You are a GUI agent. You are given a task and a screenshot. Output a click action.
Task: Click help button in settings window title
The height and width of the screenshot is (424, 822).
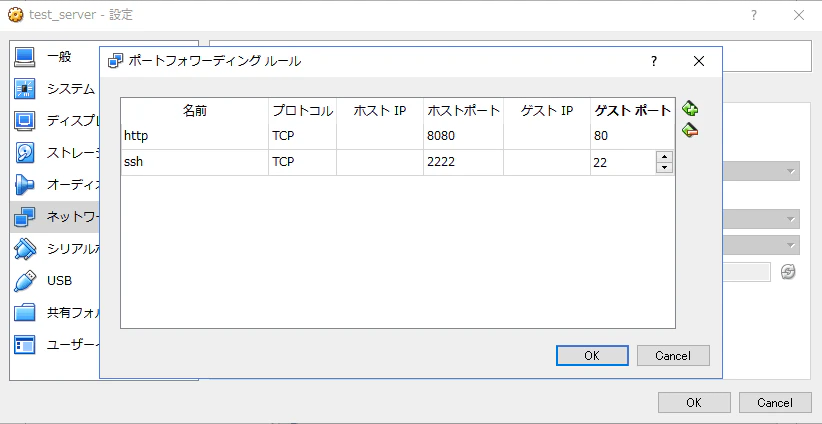[753, 15]
